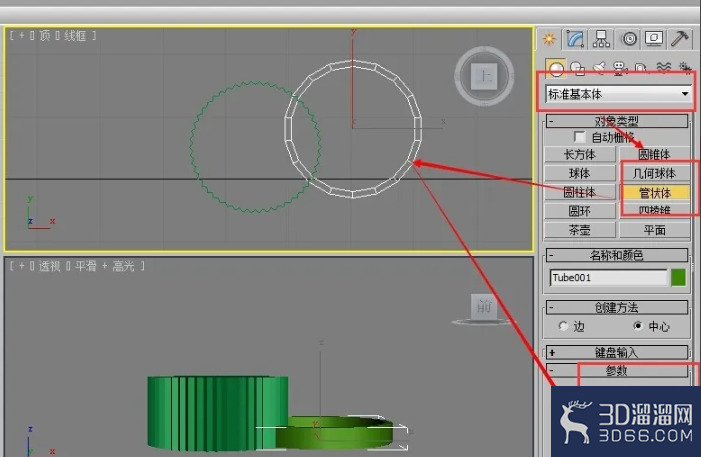
Task: Enable the 自动栅格 checkbox
Action: click(579, 137)
